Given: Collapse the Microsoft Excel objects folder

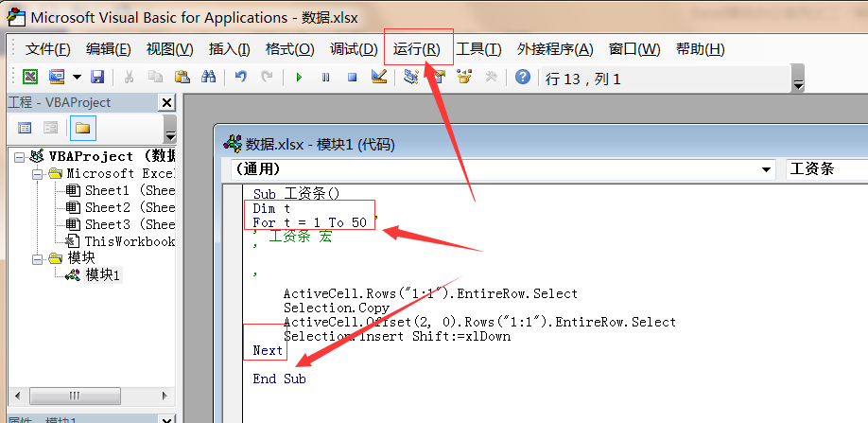Looking at the screenshot, I should pyautogui.click(x=37, y=174).
